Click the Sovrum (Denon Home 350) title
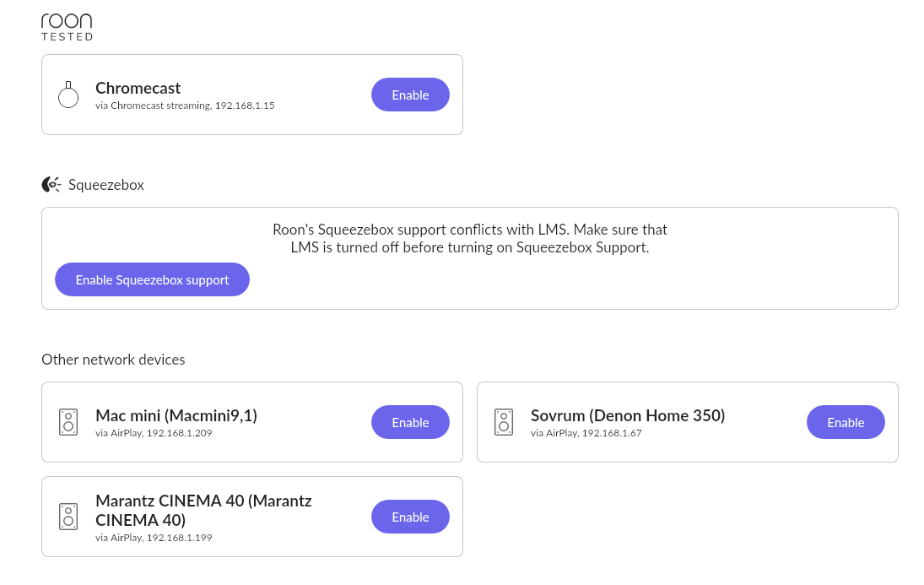 (x=628, y=416)
